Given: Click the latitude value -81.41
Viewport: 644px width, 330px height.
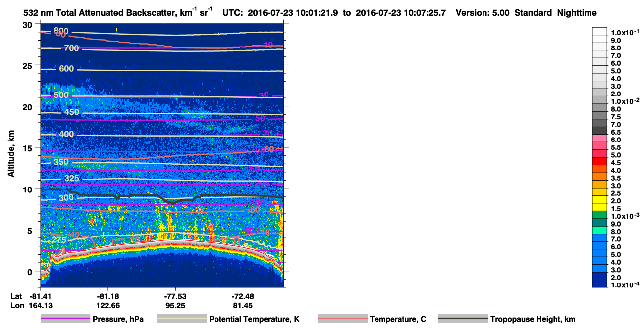Looking at the screenshot, I should 40,296.
